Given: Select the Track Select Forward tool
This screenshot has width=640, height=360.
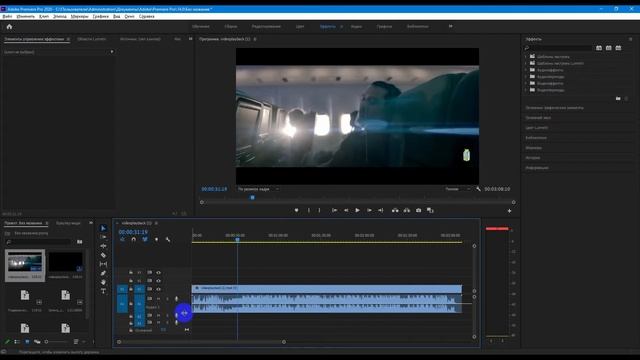Looking at the screenshot, I should pos(103,237).
